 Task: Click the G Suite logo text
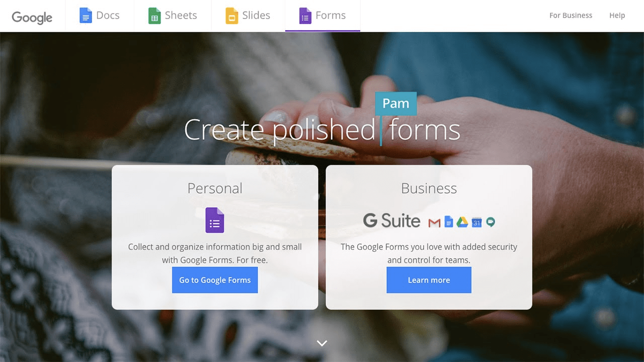click(391, 221)
